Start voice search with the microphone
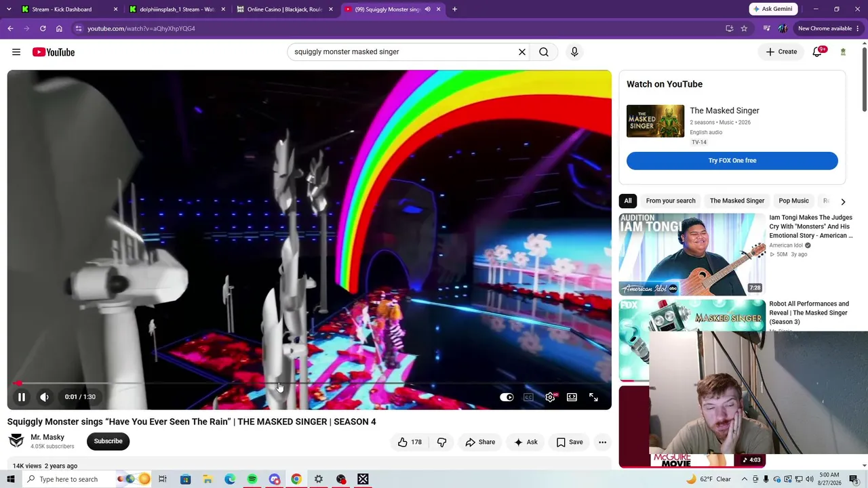The height and width of the screenshot is (488, 868). tap(574, 52)
